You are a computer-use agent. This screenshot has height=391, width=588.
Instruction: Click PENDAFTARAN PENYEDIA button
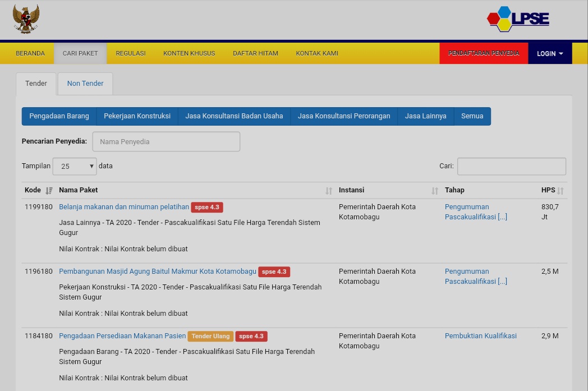pyautogui.click(x=484, y=53)
